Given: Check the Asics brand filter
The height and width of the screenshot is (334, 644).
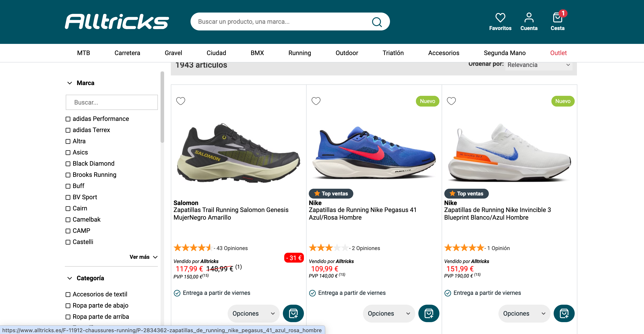Looking at the screenshot, I should 68,152.
